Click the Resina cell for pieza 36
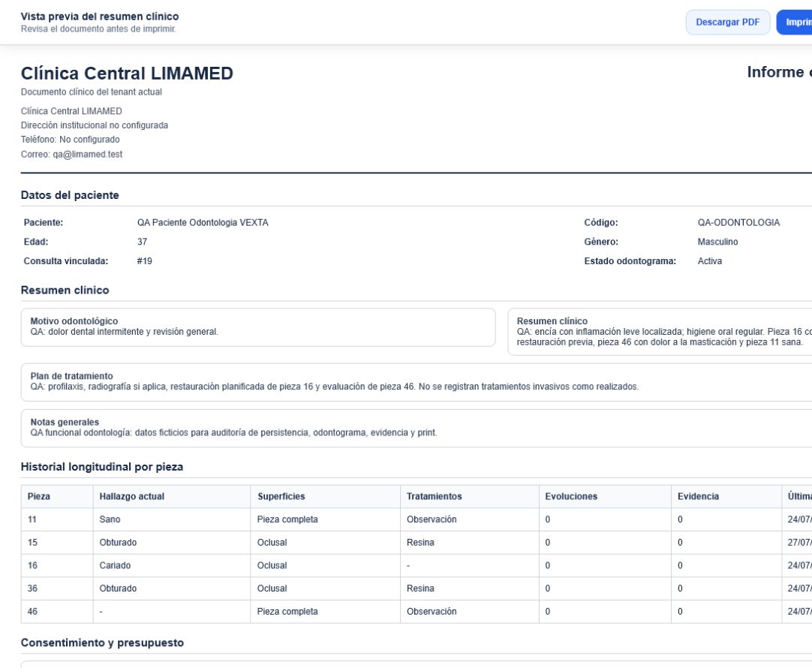The width and height of the screenshot is (812, 668). point(469,588)
